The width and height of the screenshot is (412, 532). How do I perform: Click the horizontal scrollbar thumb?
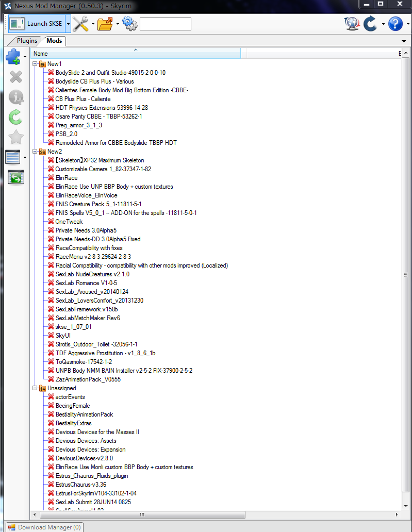tap(142, 514)
